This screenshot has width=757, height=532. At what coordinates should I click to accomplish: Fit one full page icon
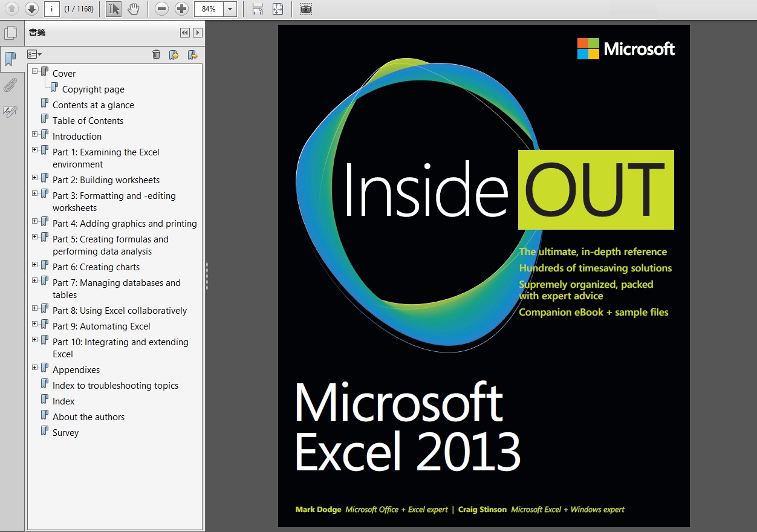[278, 8]
